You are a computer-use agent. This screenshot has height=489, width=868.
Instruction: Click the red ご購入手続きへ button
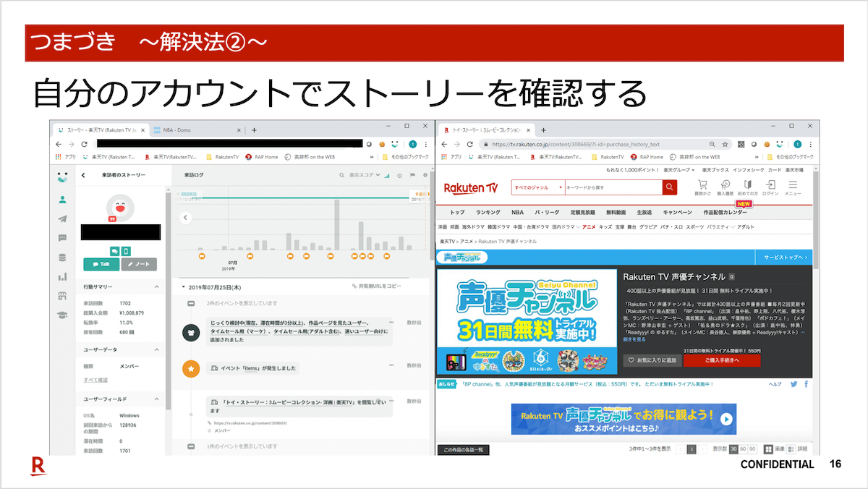(722, 360)
